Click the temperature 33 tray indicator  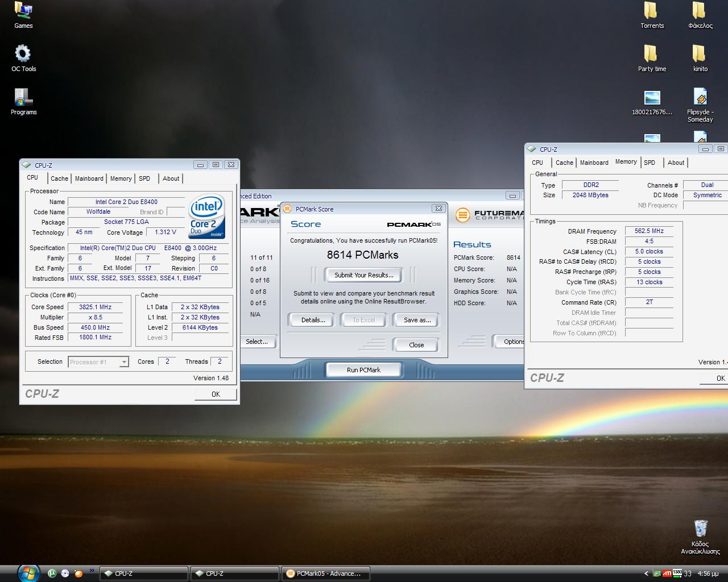[x=688, y=574]
